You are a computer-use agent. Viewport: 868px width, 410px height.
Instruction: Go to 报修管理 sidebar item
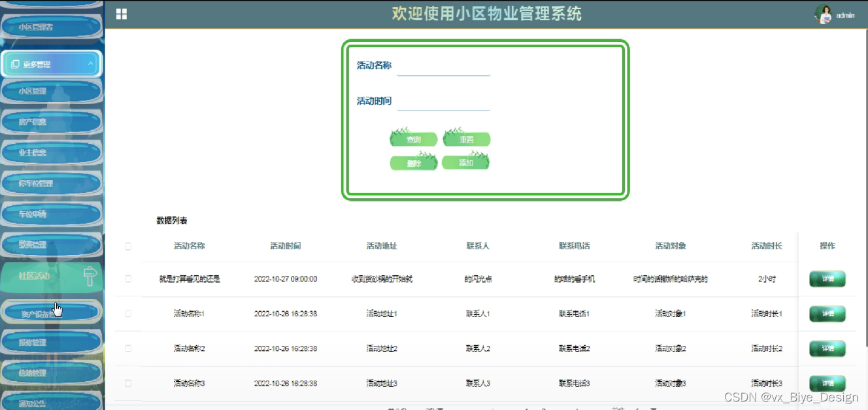pos(52,343)
